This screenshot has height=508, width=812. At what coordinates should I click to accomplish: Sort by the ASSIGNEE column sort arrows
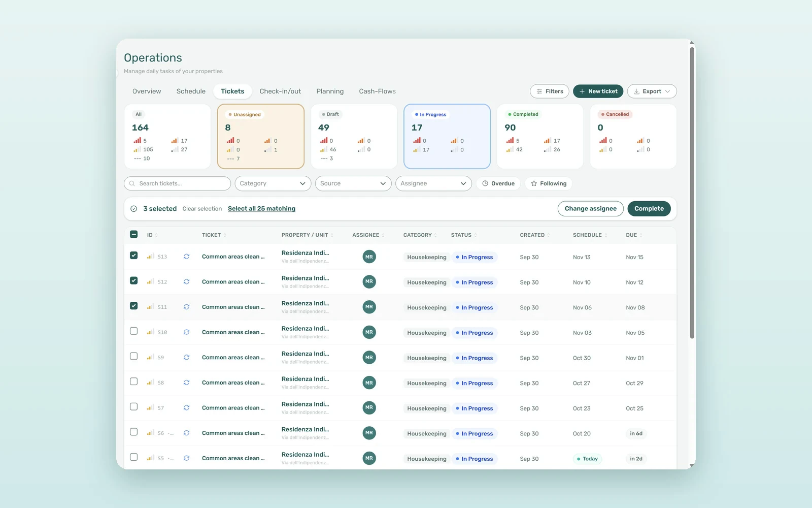383,235
